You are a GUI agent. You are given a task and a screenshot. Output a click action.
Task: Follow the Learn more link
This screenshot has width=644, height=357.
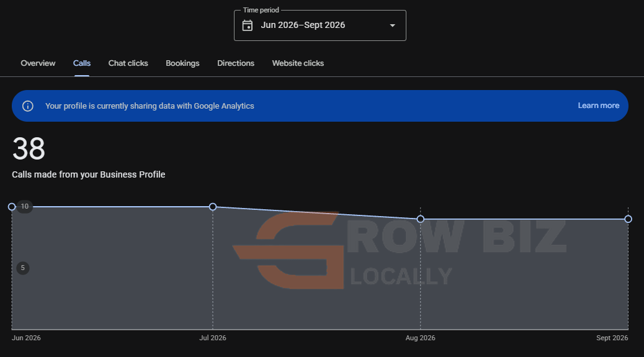pos(599,106)
